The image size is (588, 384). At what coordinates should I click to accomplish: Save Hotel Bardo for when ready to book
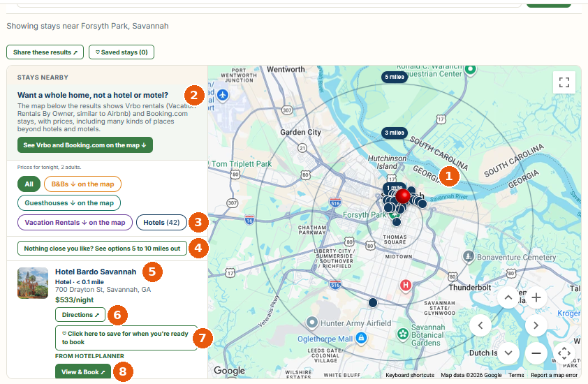coord(126,338)
